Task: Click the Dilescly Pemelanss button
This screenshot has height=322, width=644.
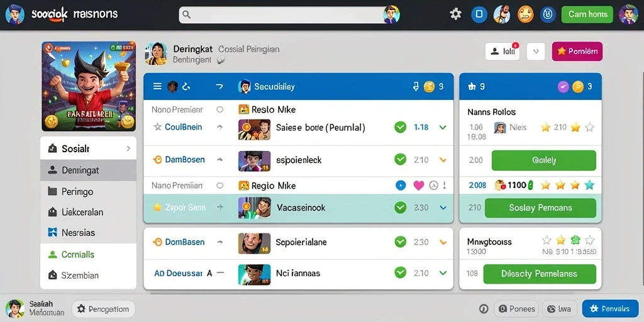Action: click(539, 274)
